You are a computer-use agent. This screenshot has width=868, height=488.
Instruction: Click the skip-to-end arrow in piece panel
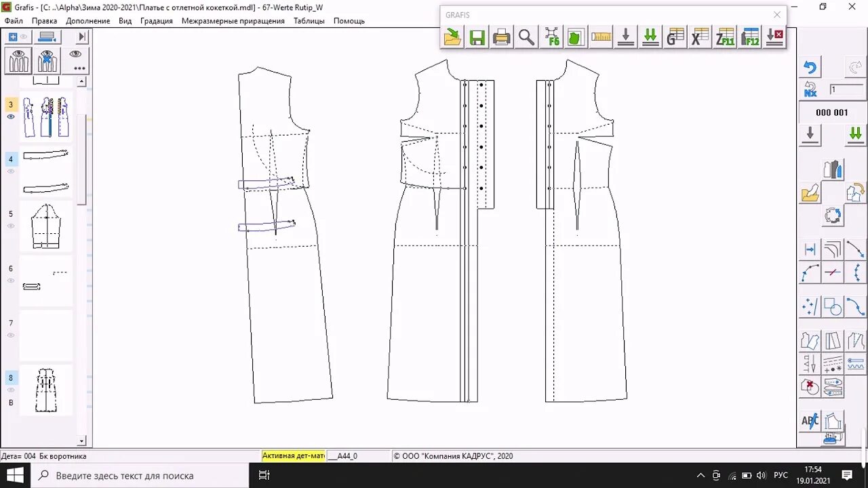82,37
